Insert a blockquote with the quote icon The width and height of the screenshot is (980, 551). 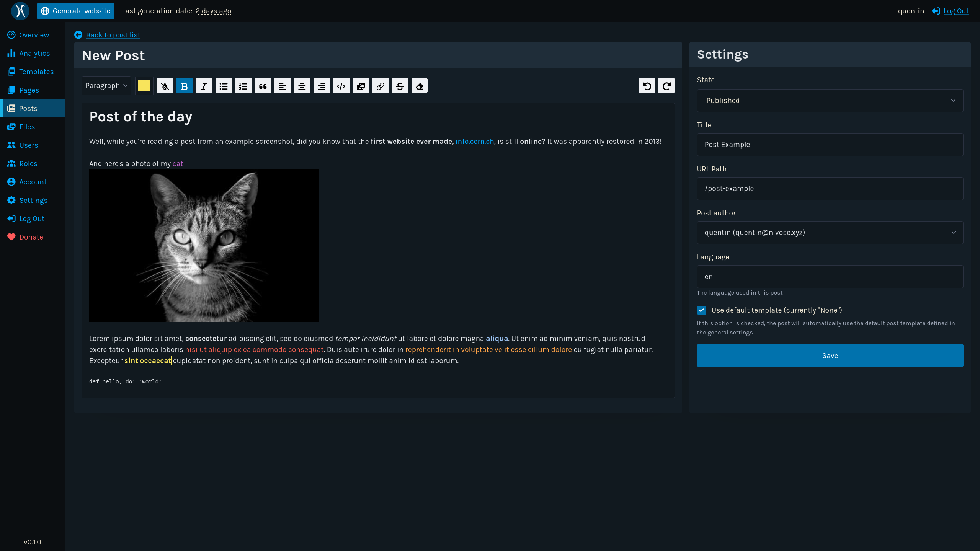click(x=263, y=86)
